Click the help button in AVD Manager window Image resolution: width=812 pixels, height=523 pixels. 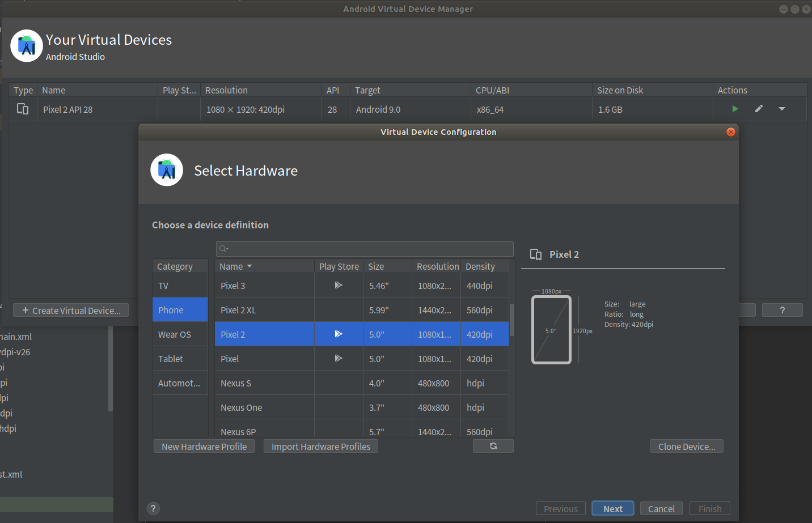point(783,310)
